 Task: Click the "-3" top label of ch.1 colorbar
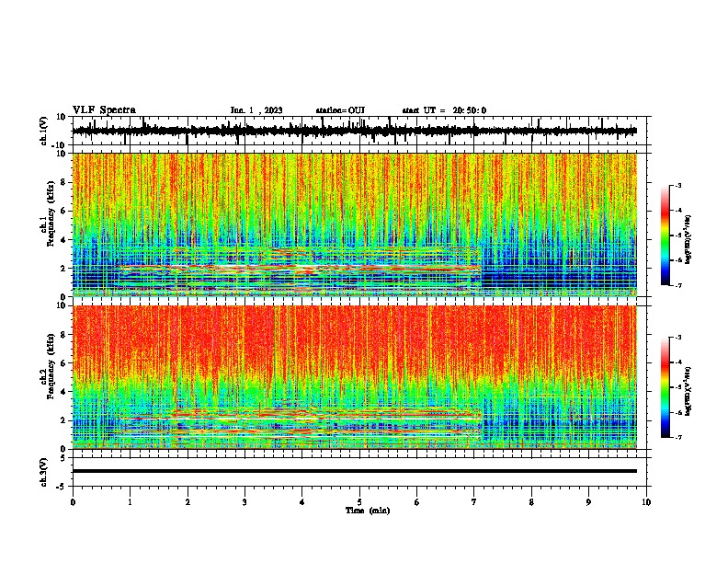(678, 185)
